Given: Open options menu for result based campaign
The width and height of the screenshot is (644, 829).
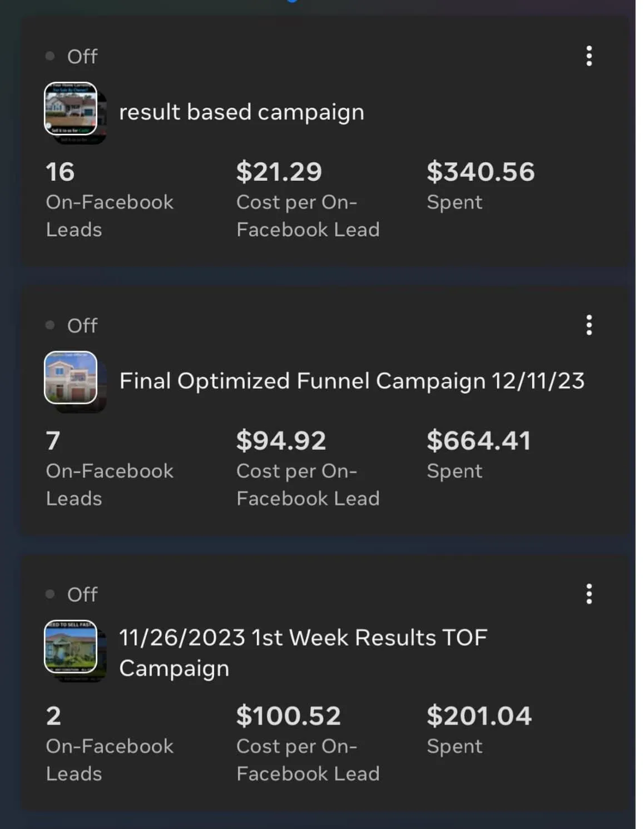Looking at the screenshot, I should [589, 56].
